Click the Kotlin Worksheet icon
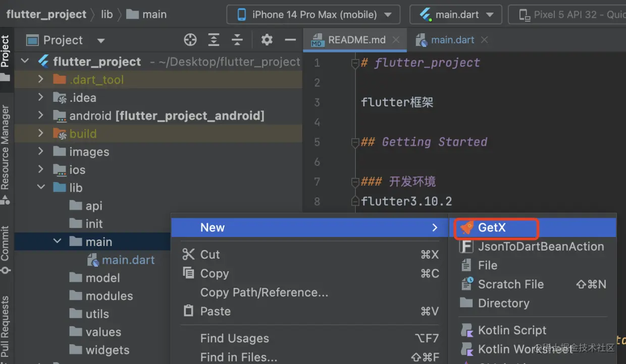 [x=467, y=349]
